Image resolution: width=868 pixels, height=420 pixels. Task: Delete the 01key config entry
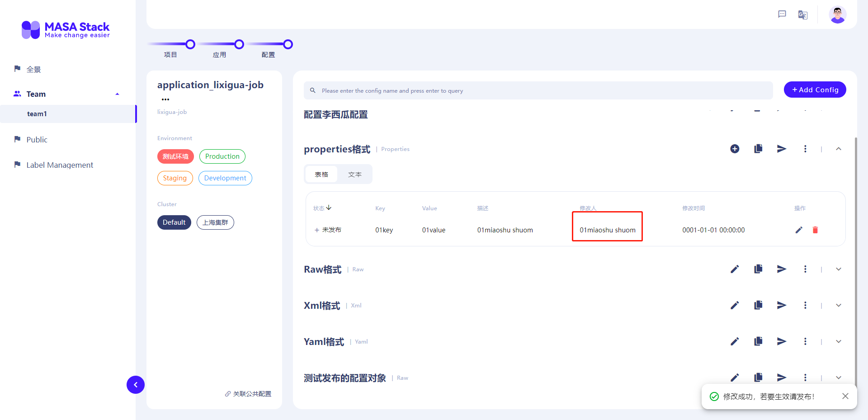(816, 230)
